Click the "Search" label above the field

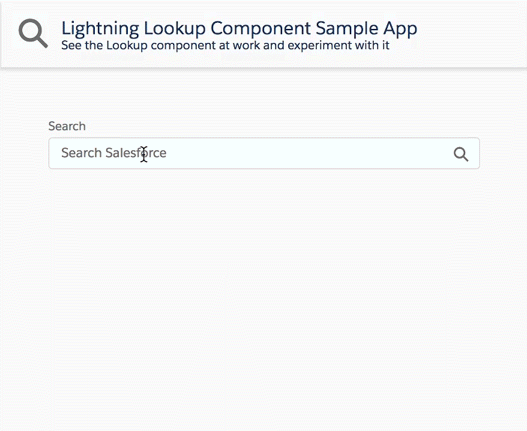click(67, 126)
